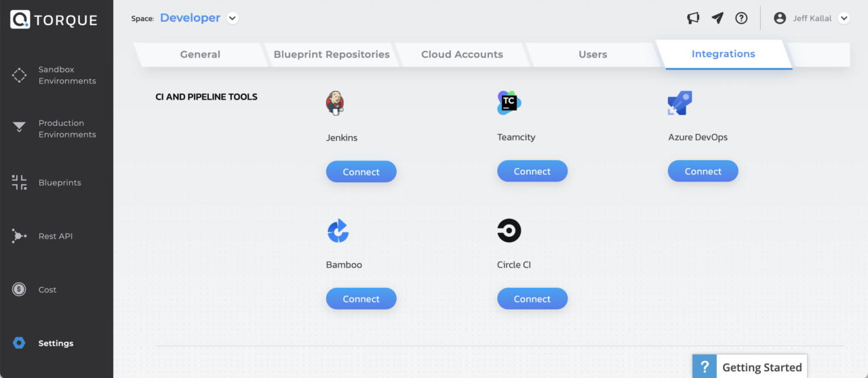Select the Production Environments triangle icon
Viewport: 868px width, 378px height.
(20, 127)
